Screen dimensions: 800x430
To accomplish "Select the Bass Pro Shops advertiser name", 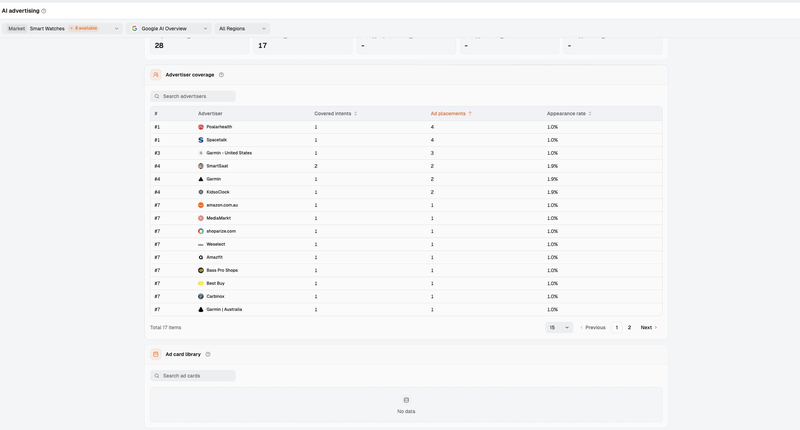I will [x=222, y=270].
